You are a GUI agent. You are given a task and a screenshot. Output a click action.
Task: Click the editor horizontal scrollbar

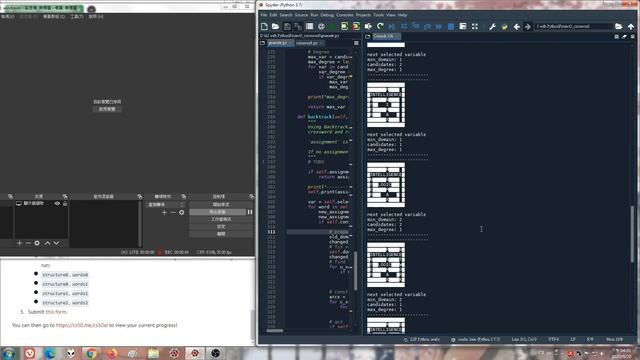275,331
